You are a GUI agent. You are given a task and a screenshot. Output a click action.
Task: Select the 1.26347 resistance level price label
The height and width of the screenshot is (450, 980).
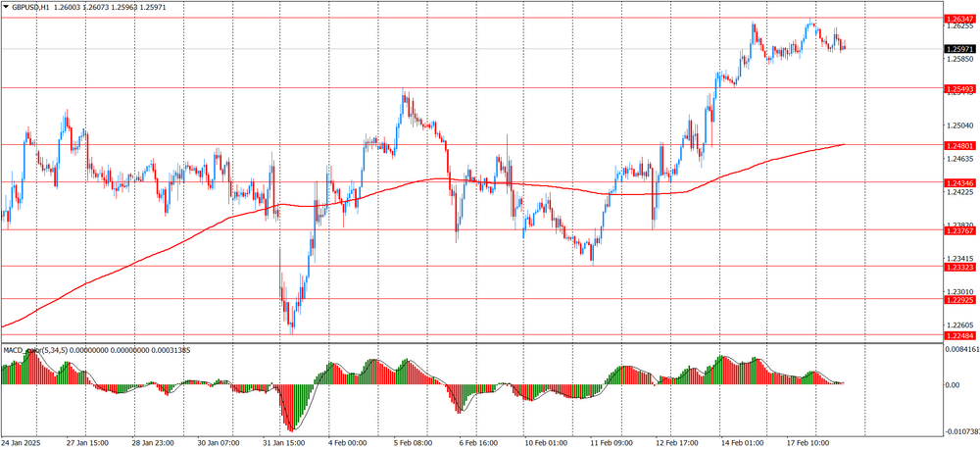pos(960,19)
